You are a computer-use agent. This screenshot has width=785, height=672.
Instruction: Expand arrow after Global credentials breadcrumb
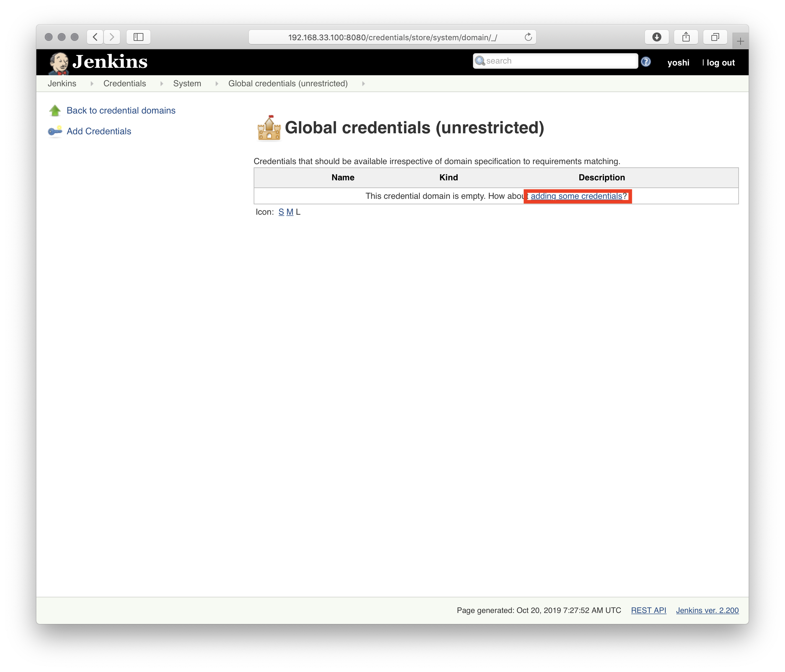coord(363,84)
